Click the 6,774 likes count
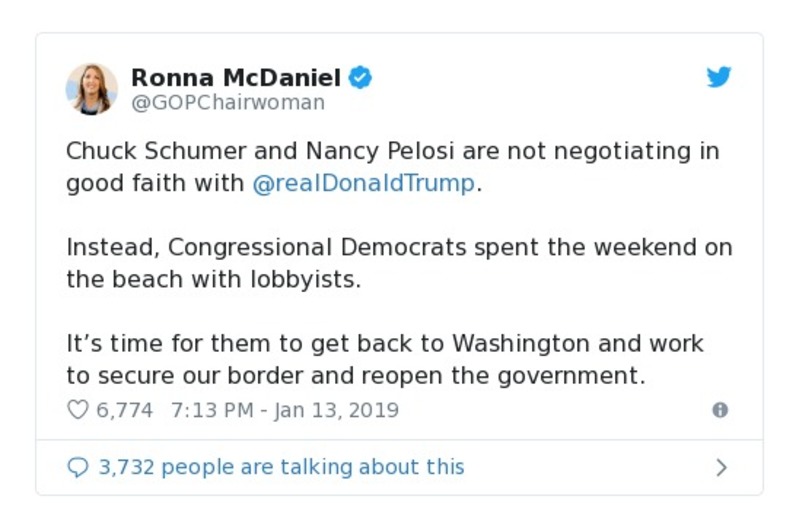The image size is (799, 531). click(x=124, y=410)
